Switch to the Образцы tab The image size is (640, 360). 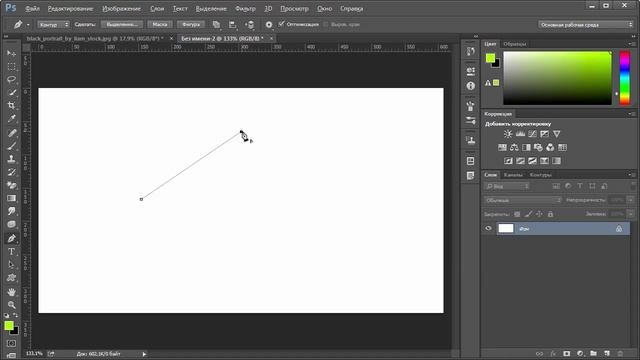pyautogui.click(x=515, y=44)
